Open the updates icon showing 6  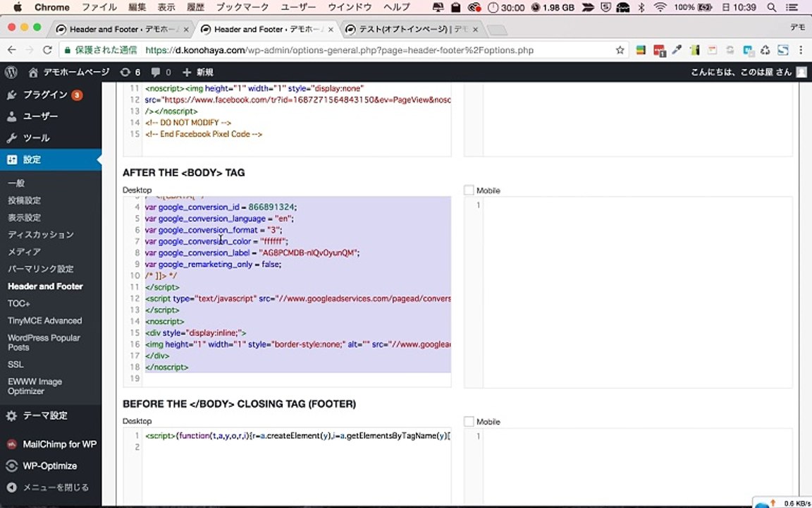[x=130, y=72]
